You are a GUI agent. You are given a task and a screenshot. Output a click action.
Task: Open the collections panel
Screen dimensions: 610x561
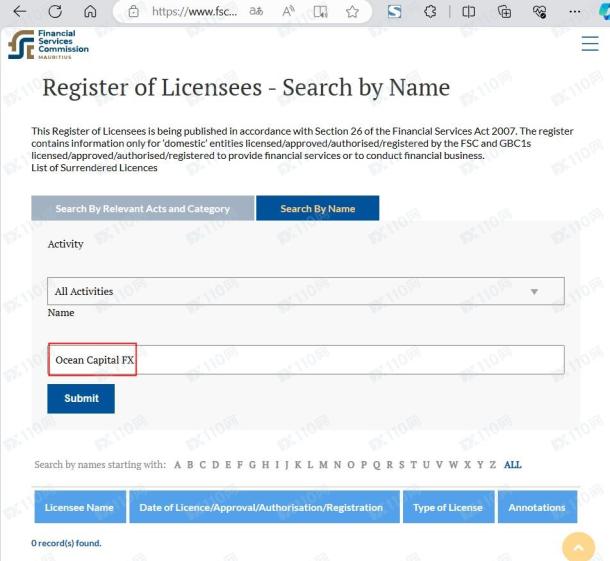(x=504, y=12)
